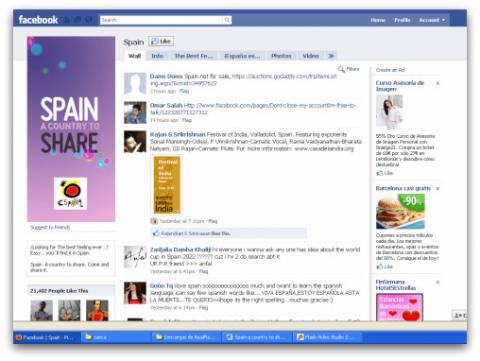
Task: Click the magnifier icon in the search box
Action: click(x=227, y=20)
